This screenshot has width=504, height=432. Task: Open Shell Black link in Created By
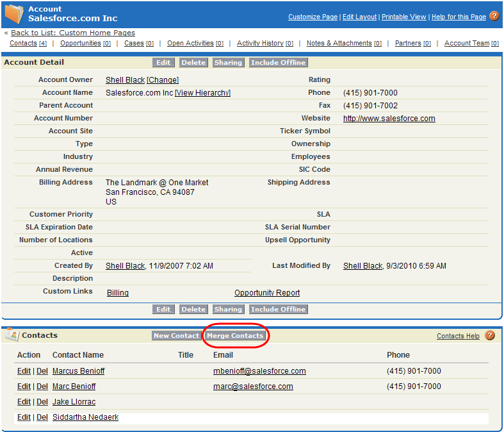125,266
